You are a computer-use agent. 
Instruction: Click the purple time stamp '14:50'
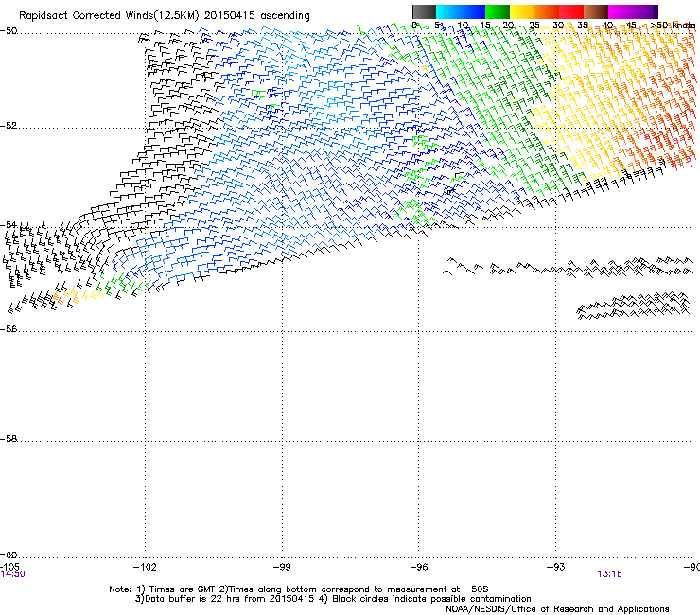pos(13,574)
